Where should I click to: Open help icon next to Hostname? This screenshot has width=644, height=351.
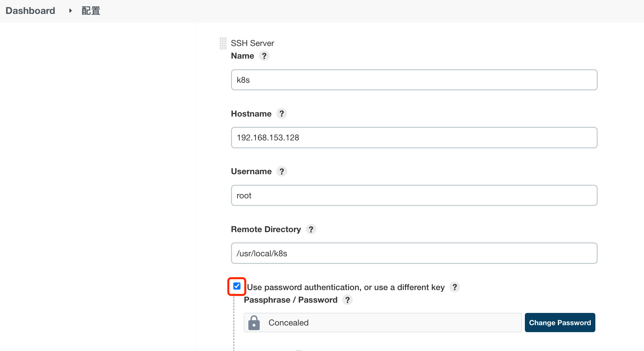point(282,114)
